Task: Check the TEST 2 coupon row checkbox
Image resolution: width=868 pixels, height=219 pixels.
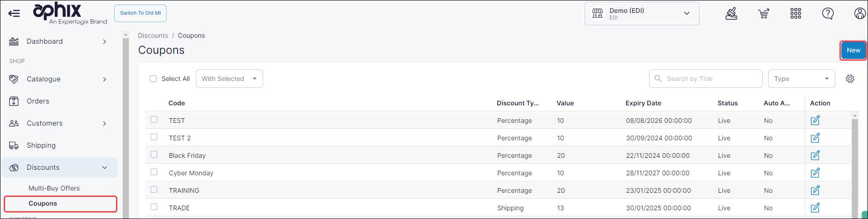Action: click(x=154, y=137)
